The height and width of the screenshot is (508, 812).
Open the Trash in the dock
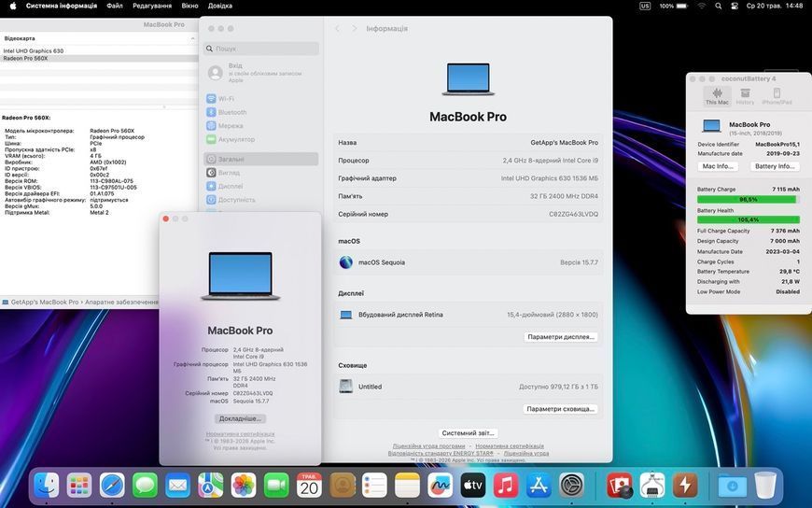765,487
